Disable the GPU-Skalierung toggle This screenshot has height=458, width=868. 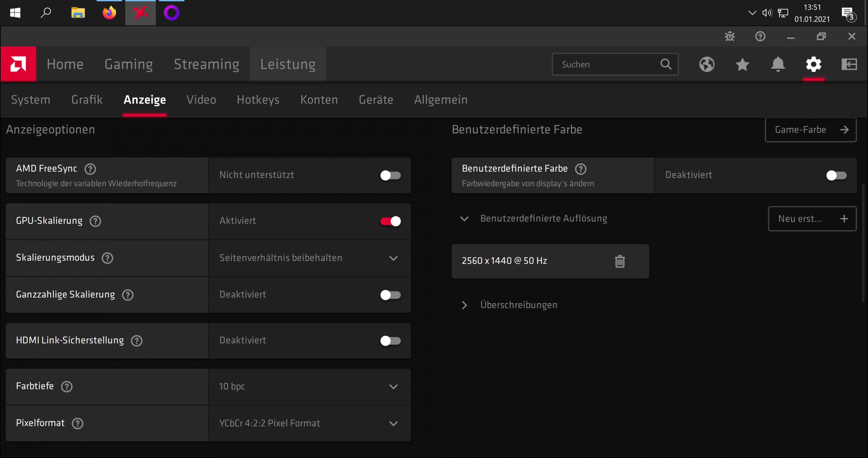(x=391, y=221)
